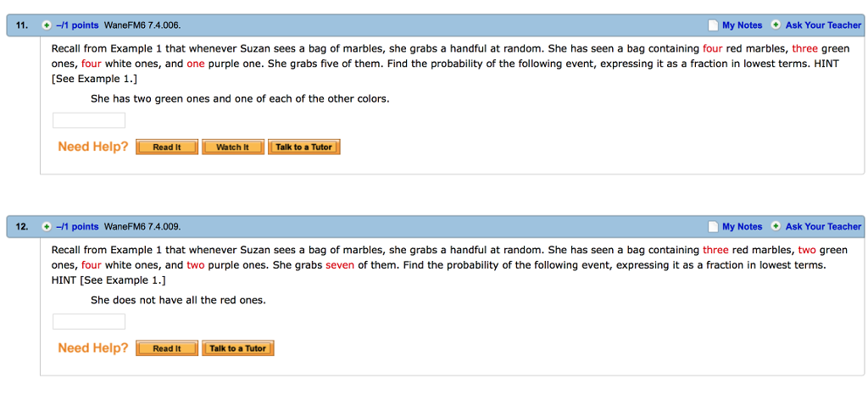Expand the points details for question 11
The width and height of the screenshot is (868, 399).
pos(47,25)
